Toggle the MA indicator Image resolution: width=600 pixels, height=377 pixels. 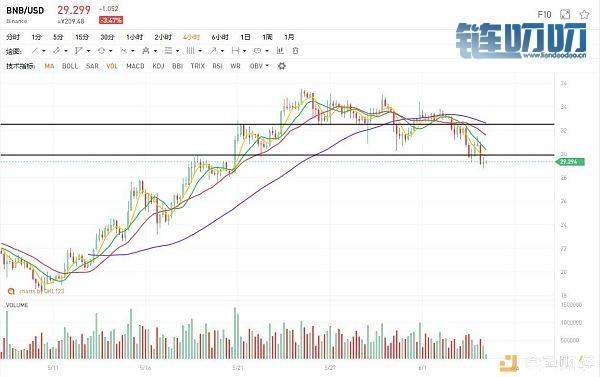point(49,66)
